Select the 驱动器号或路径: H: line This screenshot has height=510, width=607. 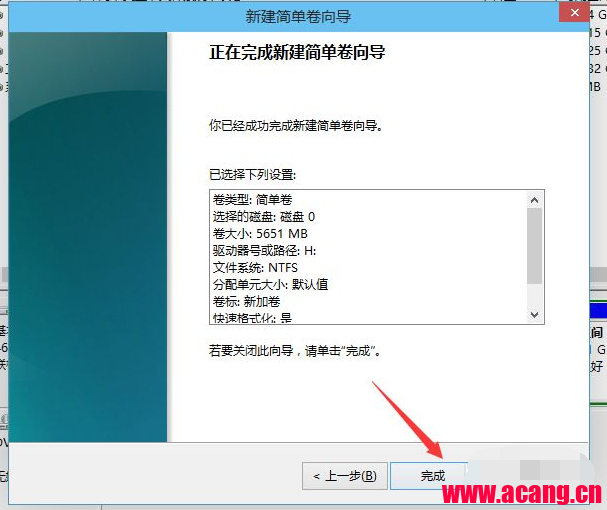click(264, 251)
